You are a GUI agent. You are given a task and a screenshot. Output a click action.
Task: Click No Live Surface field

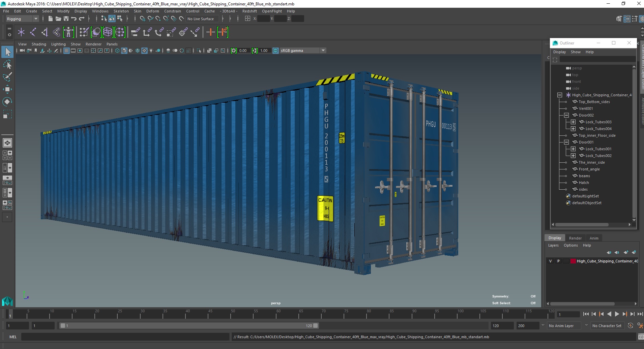tap(202, 19)
